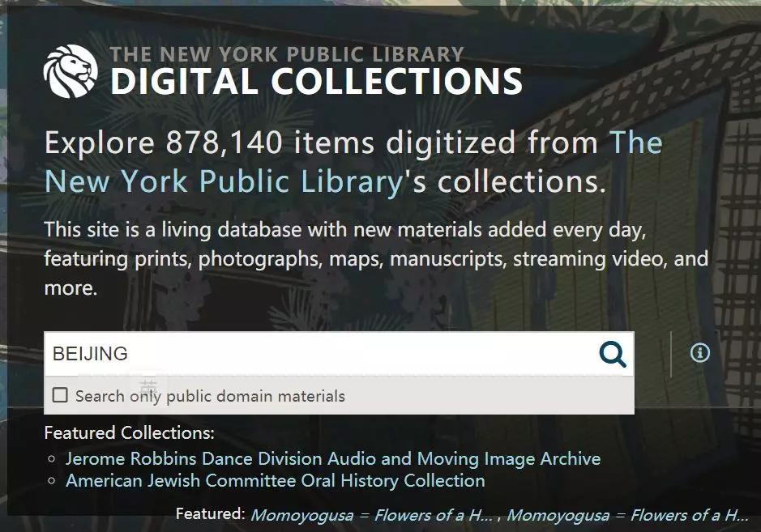The image size is (761, 532).
Task: Click the 'Featured Collections:' heading
Action: tap(129, 432)
